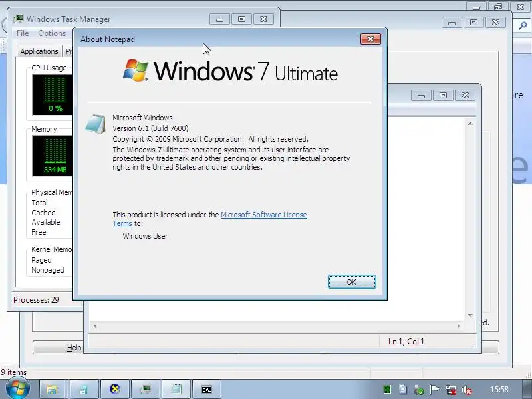This screenshot has width=532, height=399.
Task: Open the Action Center flag tray icon
Action: pos(435,389)
